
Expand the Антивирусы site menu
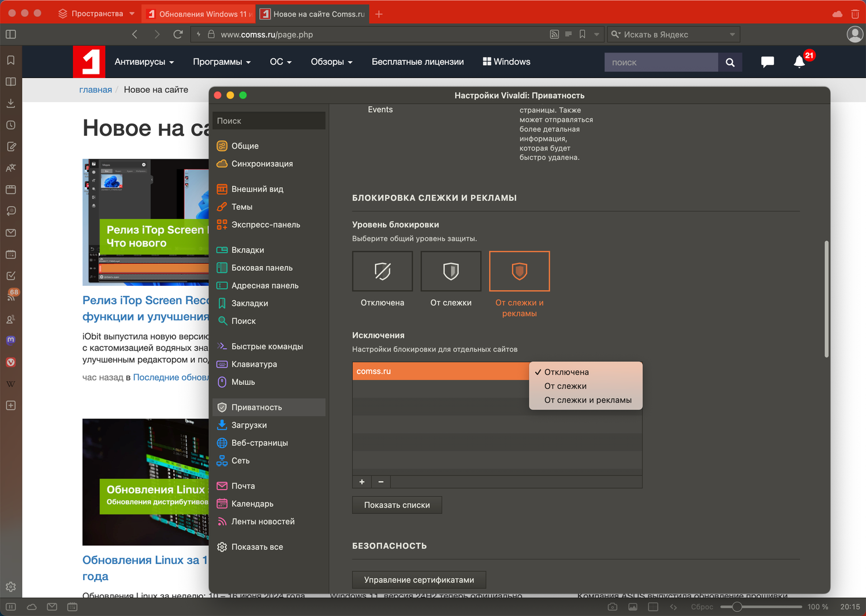click(144, 62)
